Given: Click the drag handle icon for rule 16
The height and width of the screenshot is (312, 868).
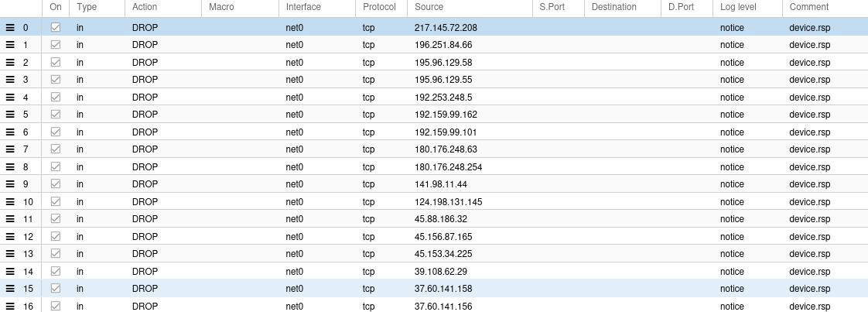Looking at the screenshot, I should click(10, 307).
